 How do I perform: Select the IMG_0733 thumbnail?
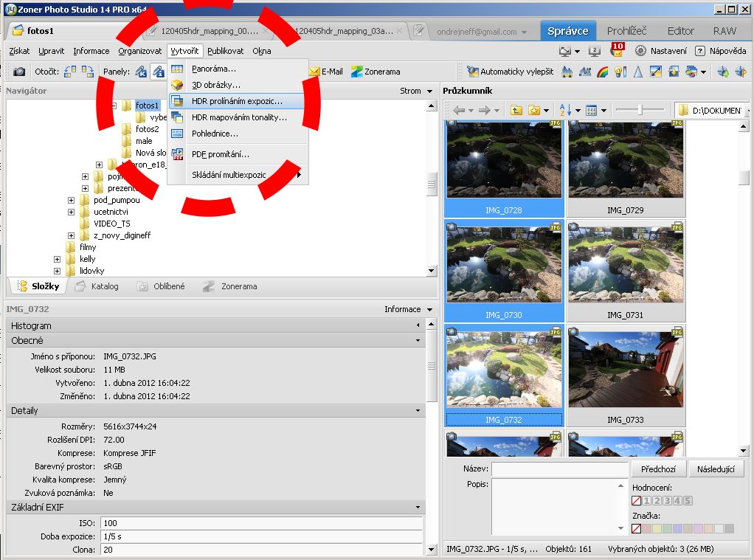(x=626, y=375)
